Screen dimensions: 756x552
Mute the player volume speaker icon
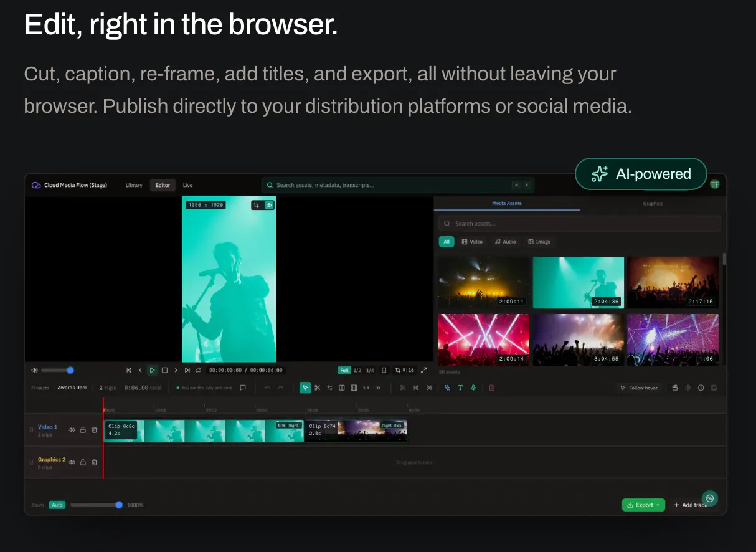point(34,370)
